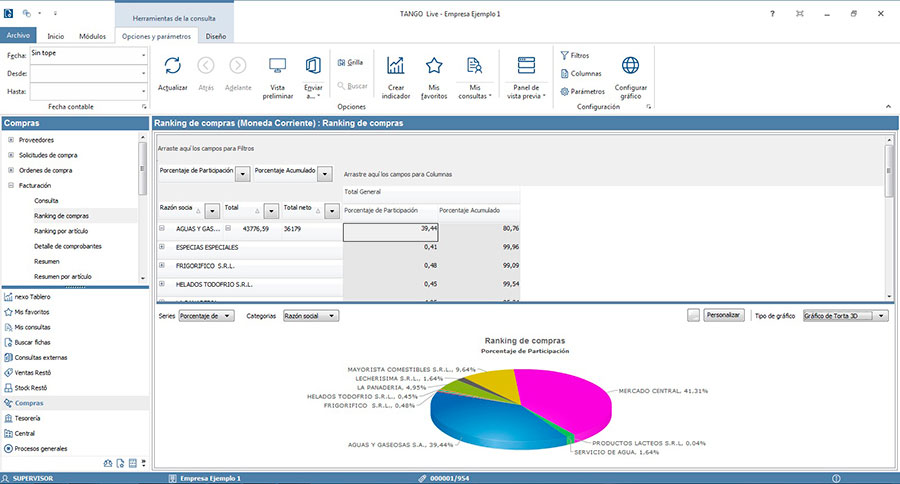
Task: Click the Personalizar button
Action: (724, 315)
